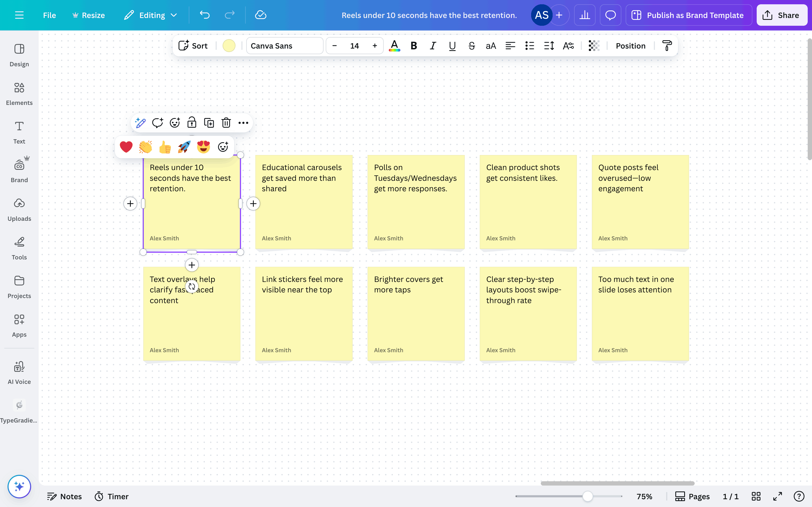Open the File menu
Viewport: 812px width, 507px height.
point(49,15)
